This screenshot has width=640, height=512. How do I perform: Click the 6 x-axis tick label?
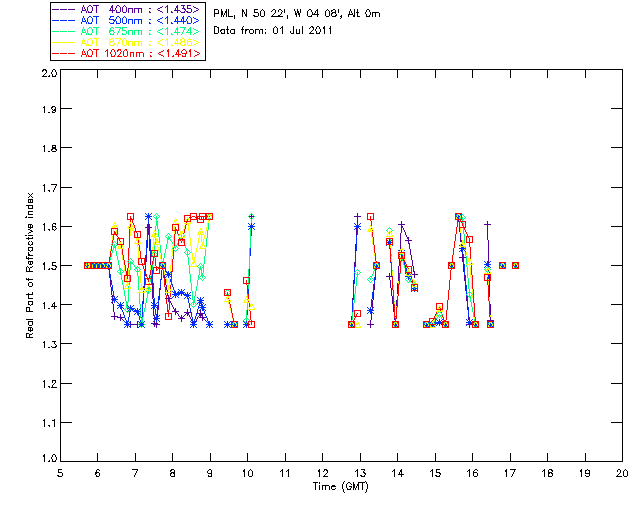point(98,473)
